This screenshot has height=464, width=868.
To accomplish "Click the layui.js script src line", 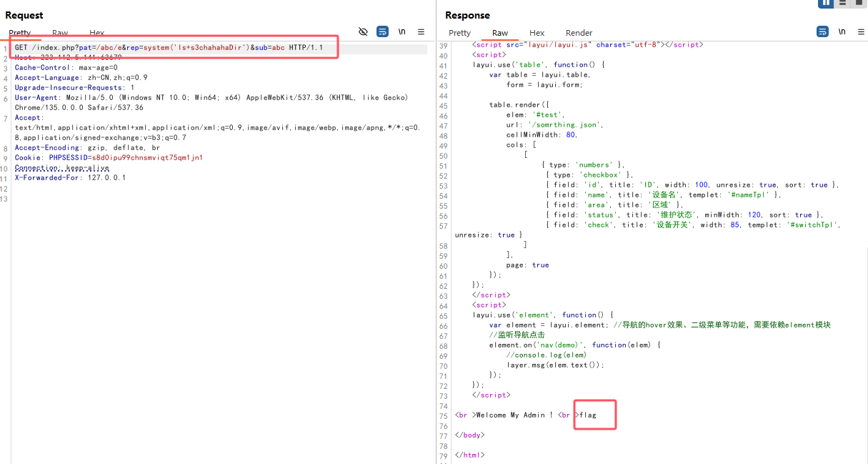I will click(x=588, y=45).
